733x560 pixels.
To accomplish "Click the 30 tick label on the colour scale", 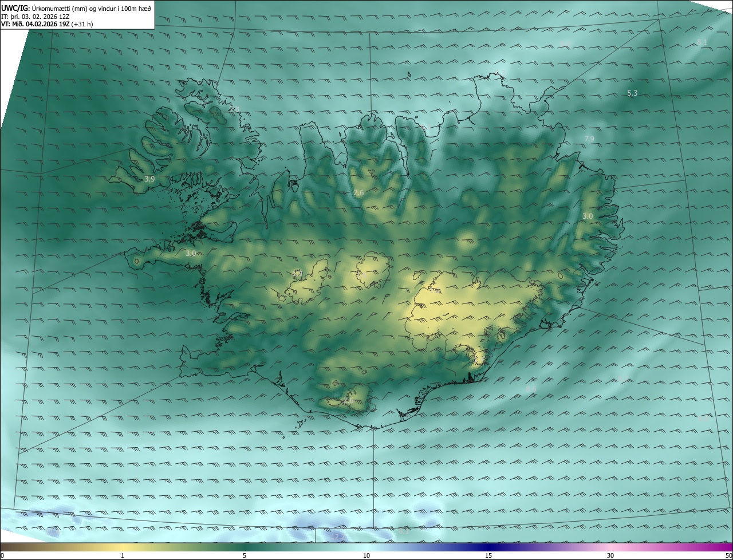I will [x=610, y=555].
